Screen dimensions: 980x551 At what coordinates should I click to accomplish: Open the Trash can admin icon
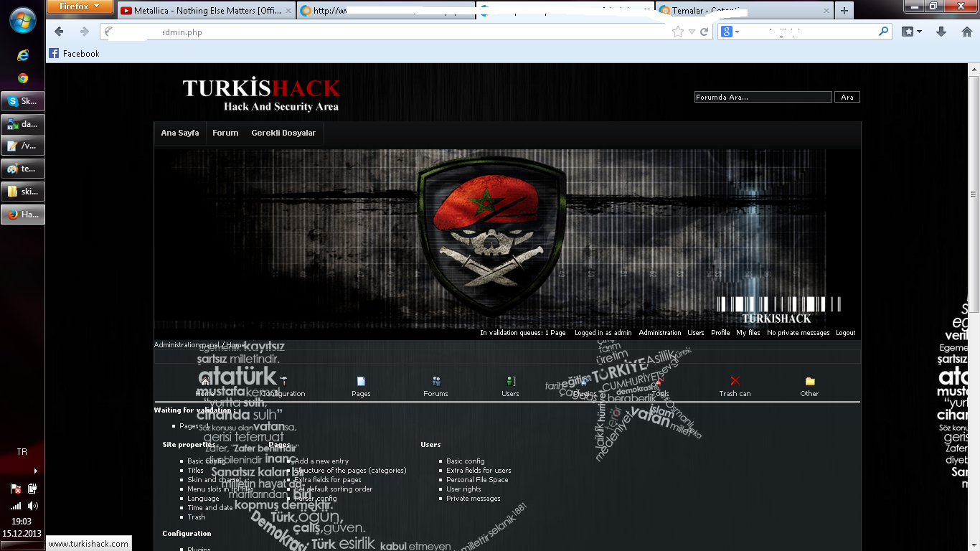coord(735,381)
